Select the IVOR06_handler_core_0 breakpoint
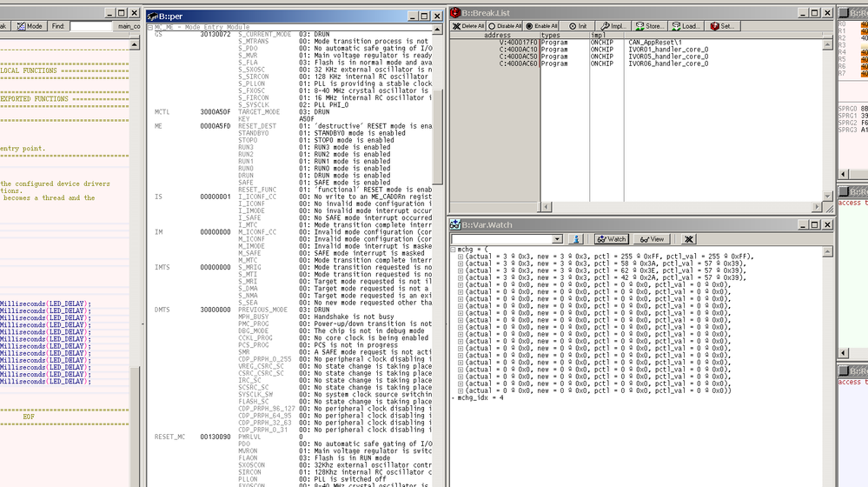This screenshot has height=487, width=868. click(668, 63)
